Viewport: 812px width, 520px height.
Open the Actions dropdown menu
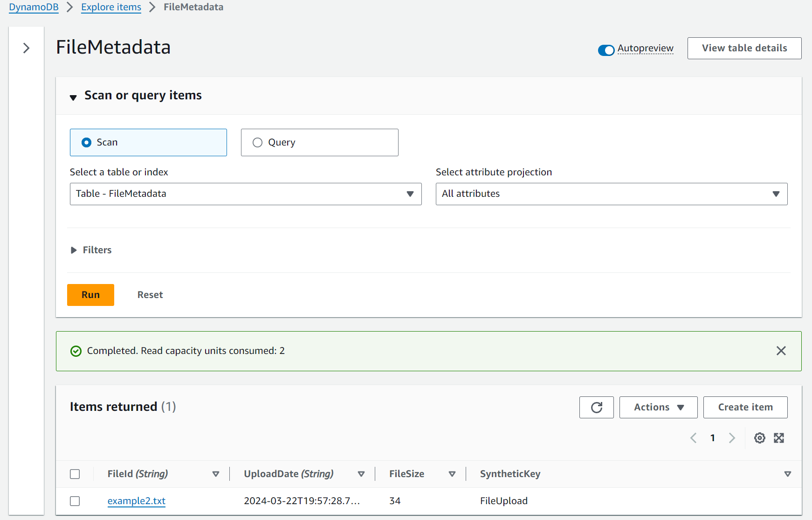(x=659, y=408)
